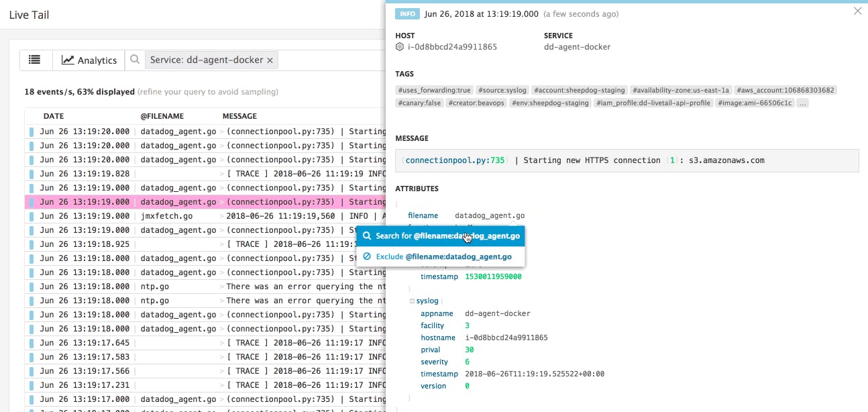The width and height of the screenshot is (868, 412).
Task: Click the INFO severity badge in the detail panel
Action: pyautogui.click(x=407, y=13)
